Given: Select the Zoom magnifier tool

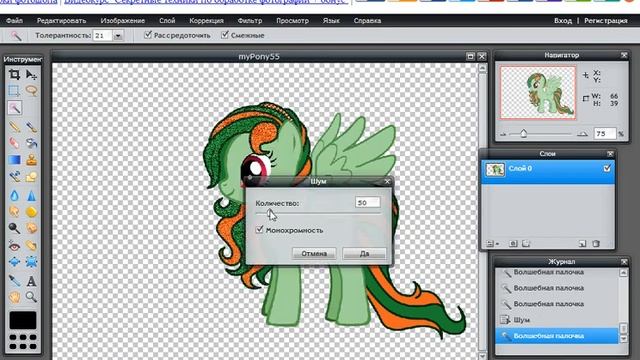Looking at the screenshot, I should (31, 297).
